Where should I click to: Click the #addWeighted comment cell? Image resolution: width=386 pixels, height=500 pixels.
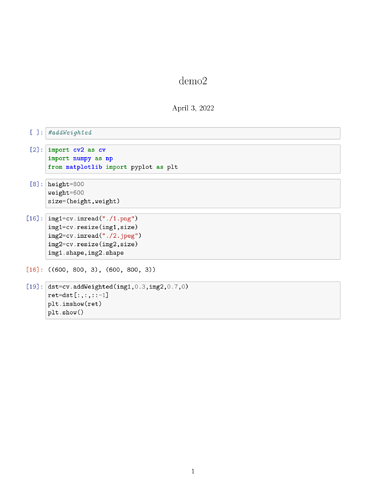[193, 133]
